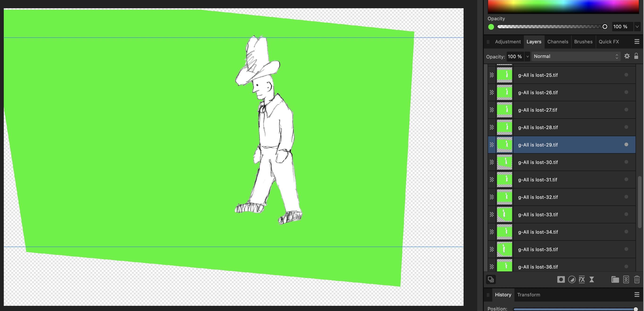
Task: Open the Adjustments circle icon in Layers footer
Action: [571, 279]
